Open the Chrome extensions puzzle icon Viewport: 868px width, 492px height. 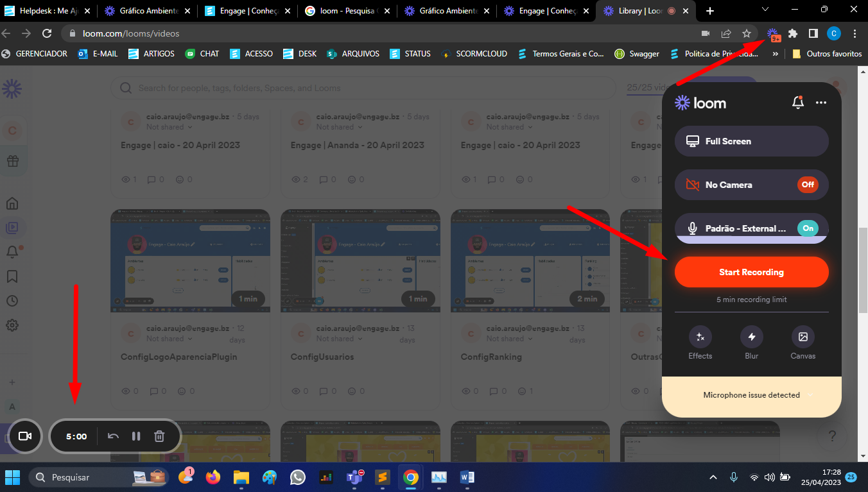click(793, 33)
